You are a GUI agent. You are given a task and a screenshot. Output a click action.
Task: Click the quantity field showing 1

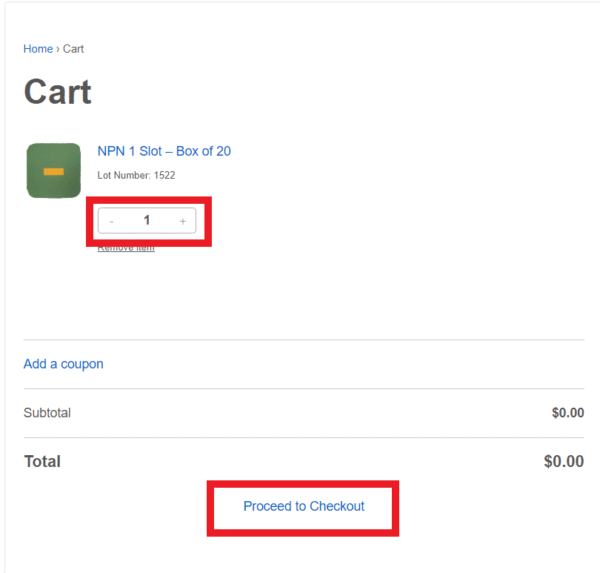point(147,220)
